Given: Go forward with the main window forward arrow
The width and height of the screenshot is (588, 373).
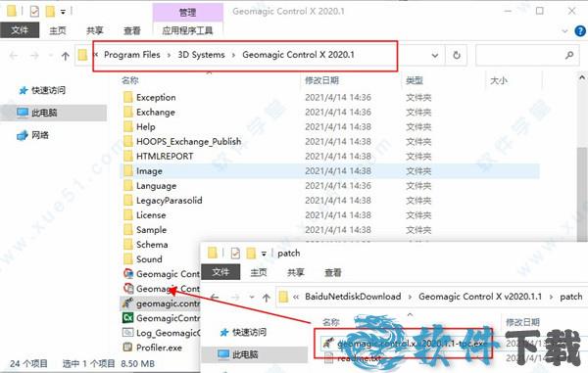Looking at the screenshot, I should [x=34, y=56].
